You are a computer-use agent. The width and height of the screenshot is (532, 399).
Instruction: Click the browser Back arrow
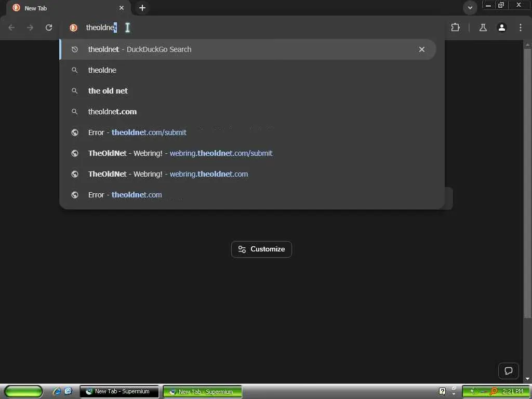click(11, 28)
